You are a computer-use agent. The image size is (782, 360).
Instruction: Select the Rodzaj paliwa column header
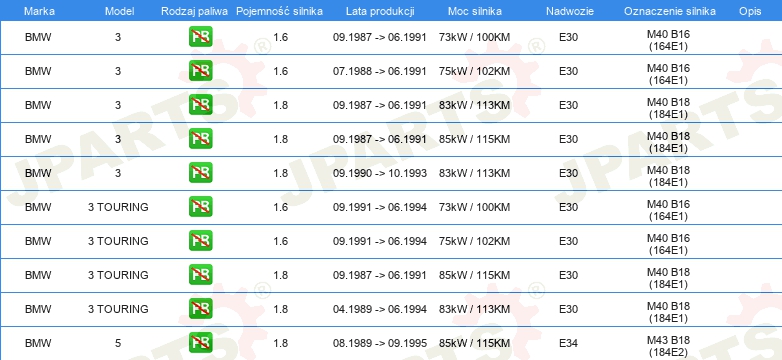click(195, 11)
